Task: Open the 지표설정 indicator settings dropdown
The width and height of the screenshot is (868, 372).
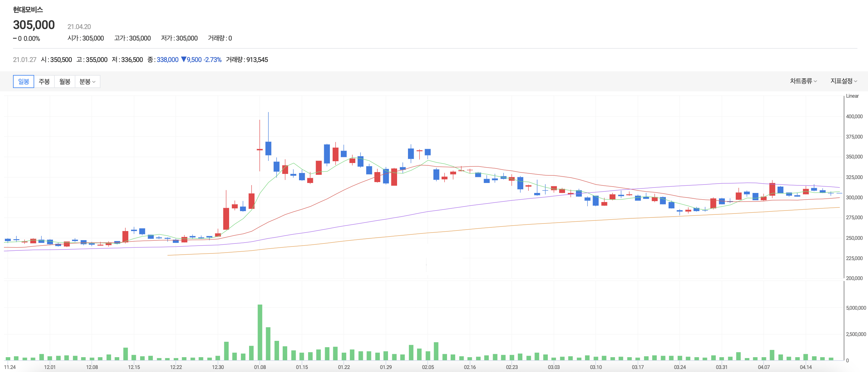Action: click(x=843, y=81)
